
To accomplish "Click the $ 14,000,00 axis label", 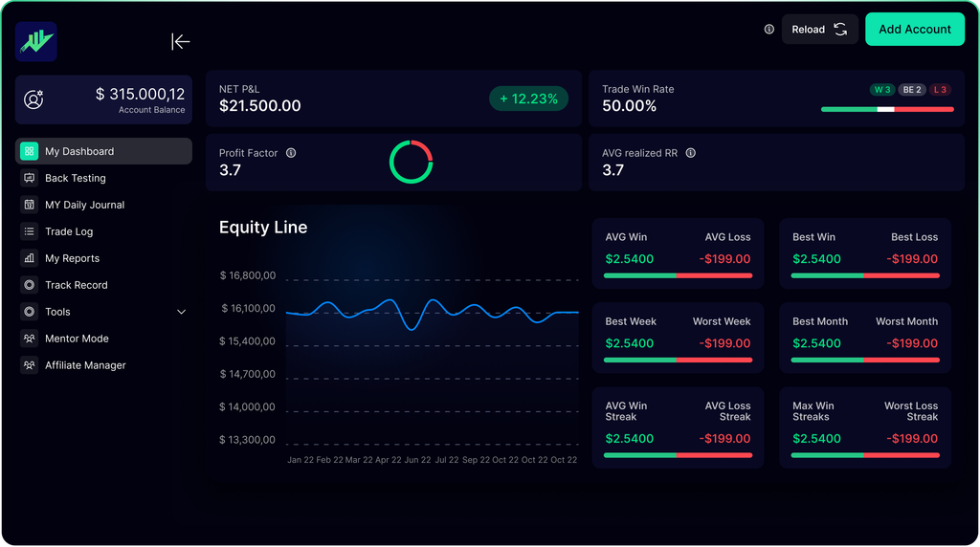I will coord(248,406).
